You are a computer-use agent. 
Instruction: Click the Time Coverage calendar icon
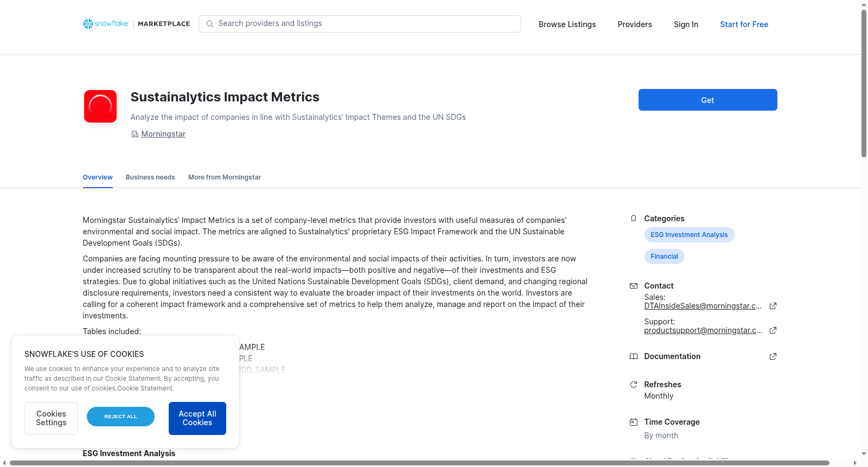click(633, 422)
